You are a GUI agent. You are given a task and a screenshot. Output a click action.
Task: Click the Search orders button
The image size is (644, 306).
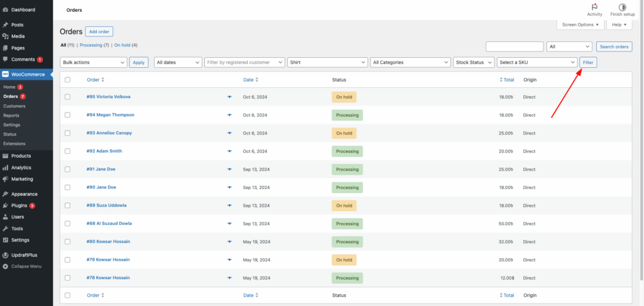pyautogui.click(x=614, y=46)
